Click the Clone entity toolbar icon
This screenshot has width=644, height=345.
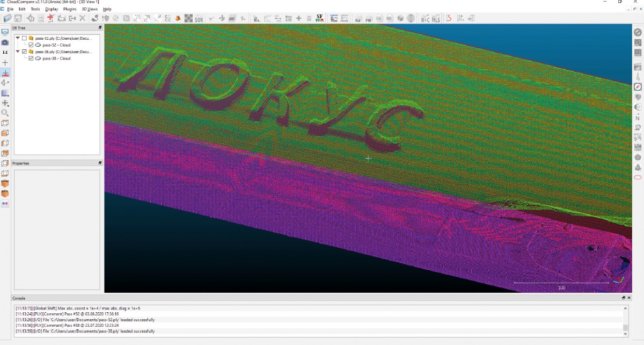(62, 18)
